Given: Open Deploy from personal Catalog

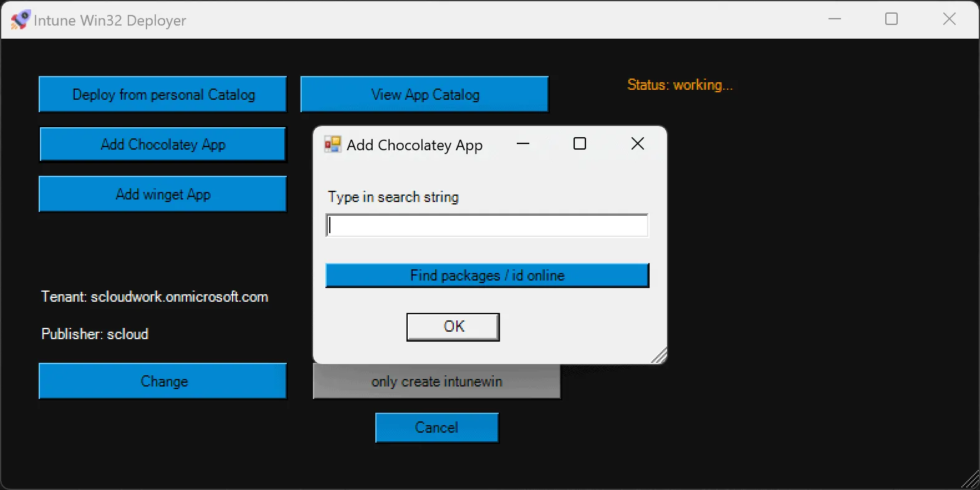Looking at the screenshot, I should point(163,94).
